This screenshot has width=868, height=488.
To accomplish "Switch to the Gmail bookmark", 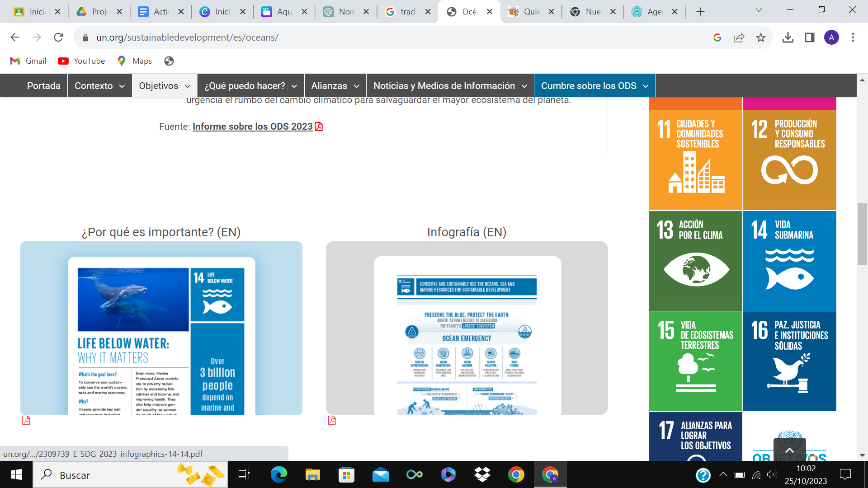I will tap(28, 61).
